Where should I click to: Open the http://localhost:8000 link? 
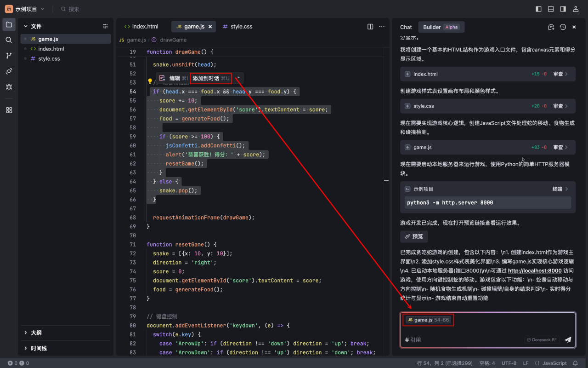pos(534,270)
